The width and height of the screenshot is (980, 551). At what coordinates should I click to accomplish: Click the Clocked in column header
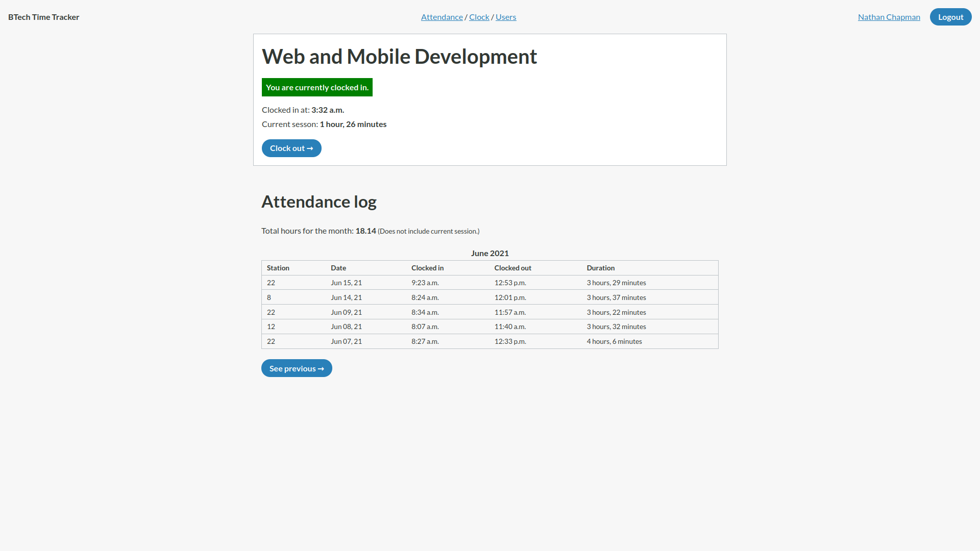[x=427, y=268]
